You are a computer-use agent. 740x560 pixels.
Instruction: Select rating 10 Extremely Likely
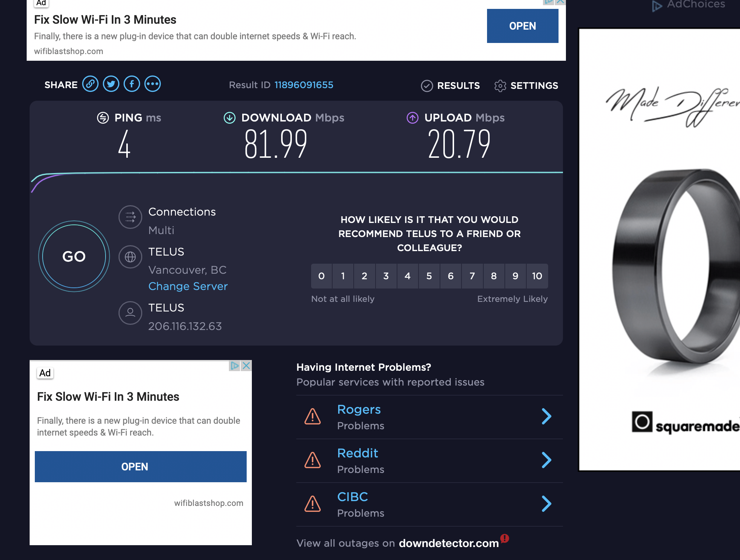point(537,276)
